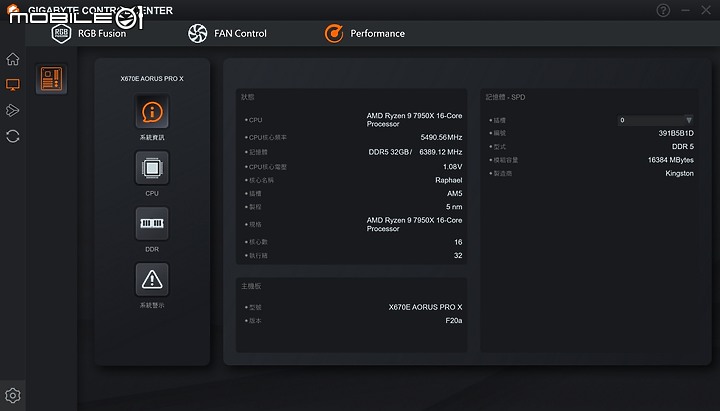The image size is (720, 411).
Task: Click the Performance gauge icon
Action: point(334,34)
